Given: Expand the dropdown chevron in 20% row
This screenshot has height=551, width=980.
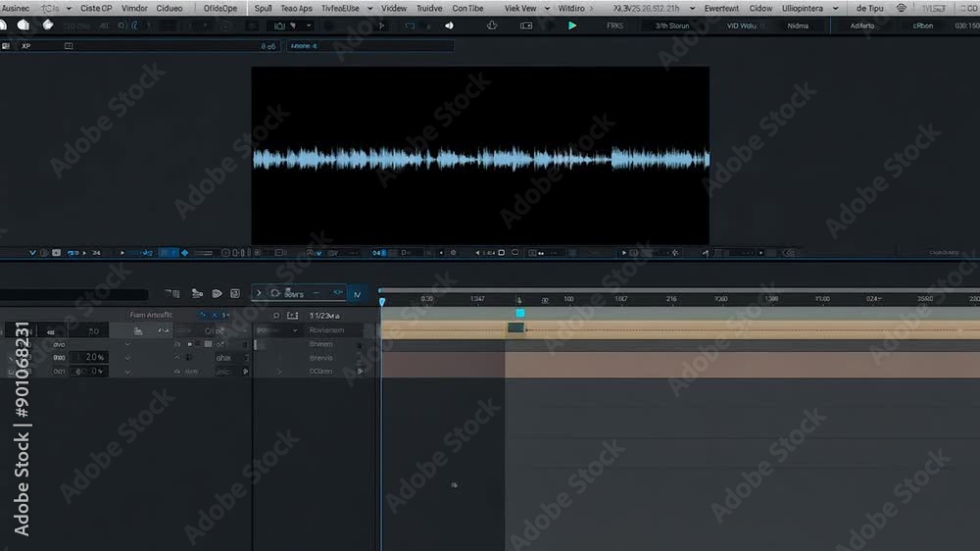Looking at the screenshot, I should point(127,358).
